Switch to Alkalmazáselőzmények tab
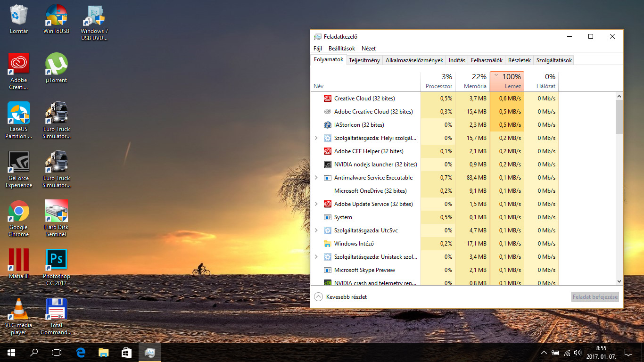This screenshot has width=644, height=362. pos(414,60)
